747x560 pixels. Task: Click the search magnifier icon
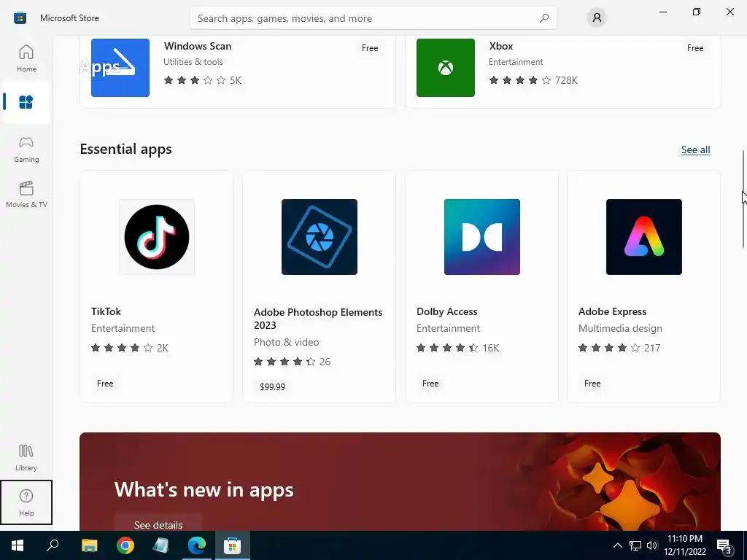pos(544,18)
